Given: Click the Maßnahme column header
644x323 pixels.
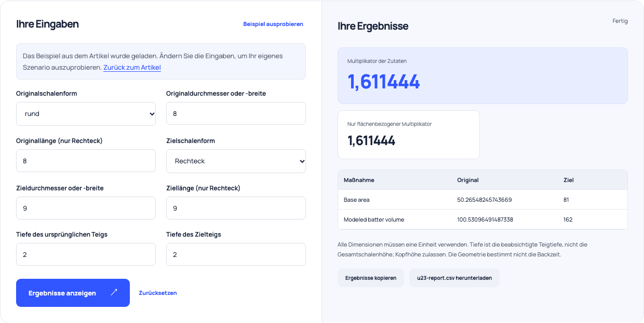Looking at the screenshot, I should (x=359, y=180).
